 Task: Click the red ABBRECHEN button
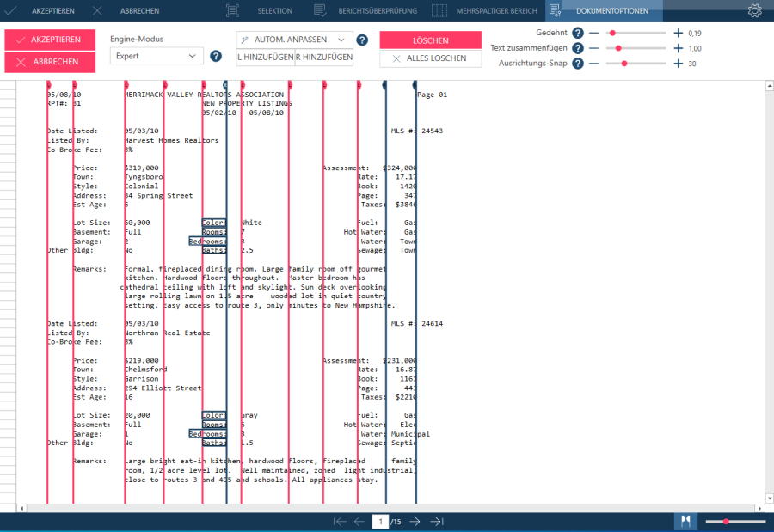click(50, 62)
